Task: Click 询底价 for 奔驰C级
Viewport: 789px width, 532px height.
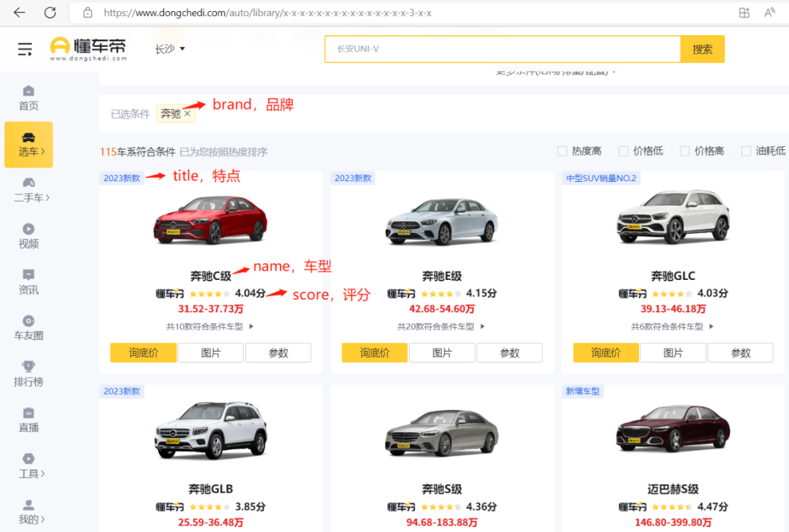Action: (143, 353)
